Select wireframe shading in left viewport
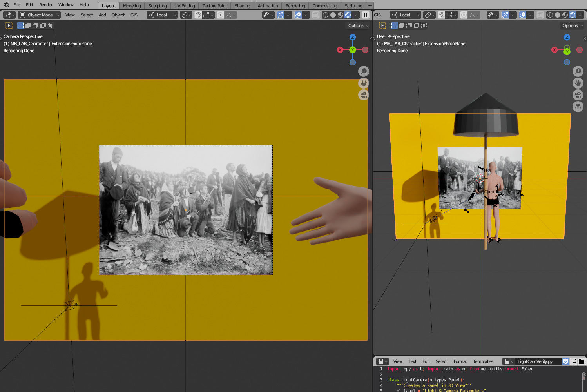Viewport: 587px width, 392px height. [x=326, y=15]
